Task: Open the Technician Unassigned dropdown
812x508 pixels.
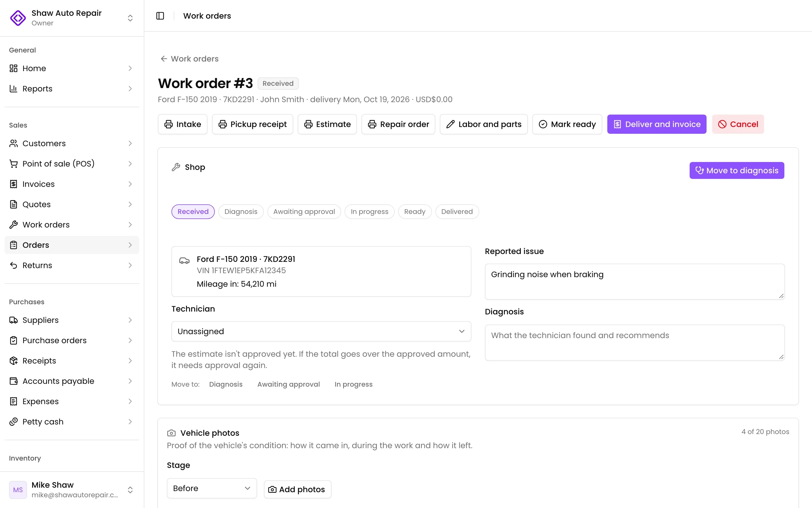Action: pos(321,331)
